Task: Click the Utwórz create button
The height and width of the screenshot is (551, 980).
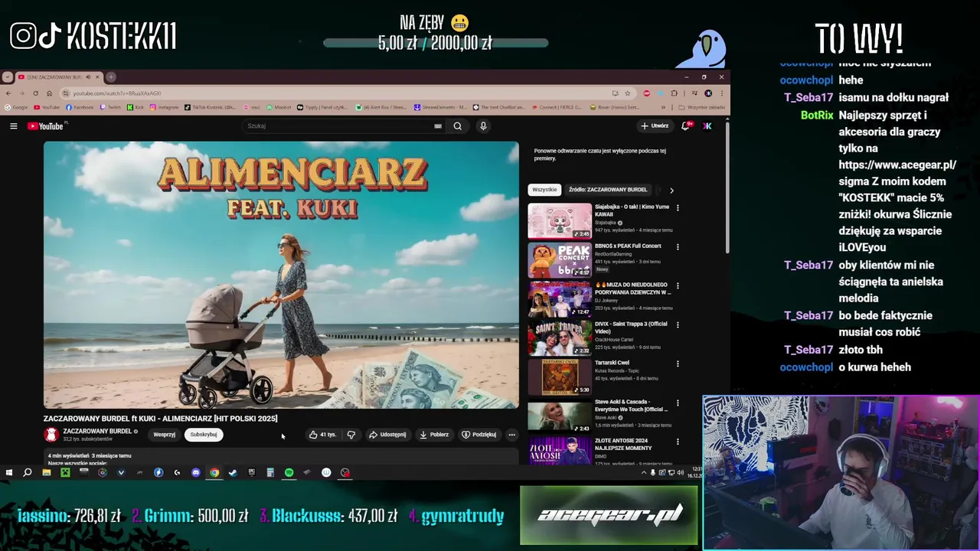Action: tap(655, 126)
